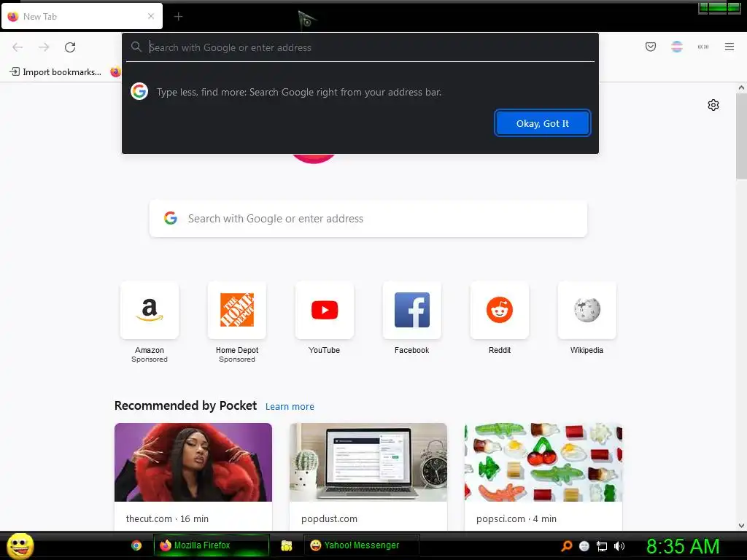
Task: Open the Reddit shortcut tile
Action: click(x=499, y=310)
